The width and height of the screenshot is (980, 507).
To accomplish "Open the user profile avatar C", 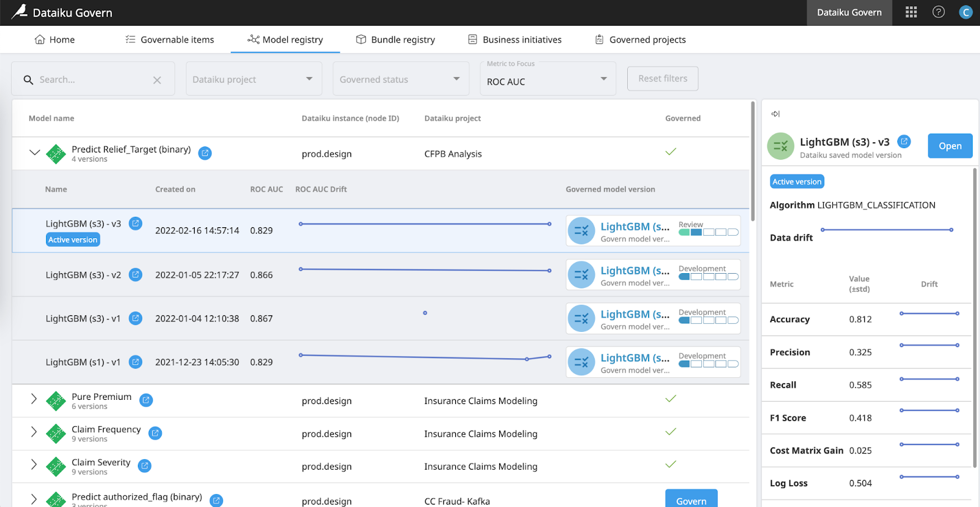I will tap(966, 12).
